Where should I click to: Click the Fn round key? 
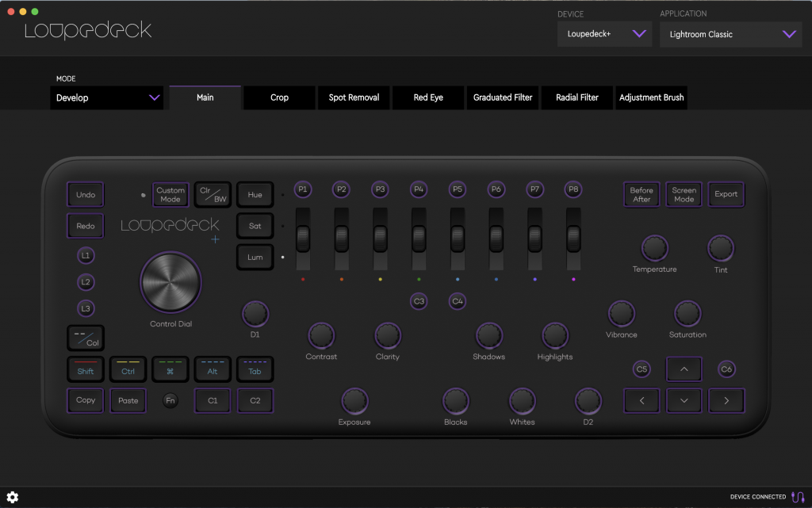click(x=170, y=400)
